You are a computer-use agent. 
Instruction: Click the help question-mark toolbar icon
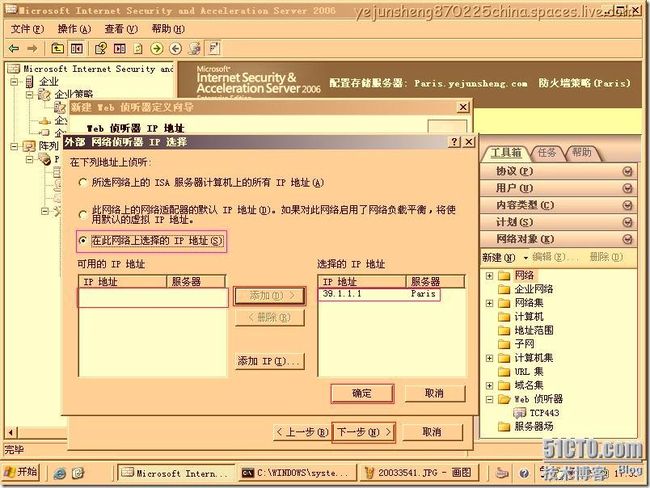click(101, 49)
